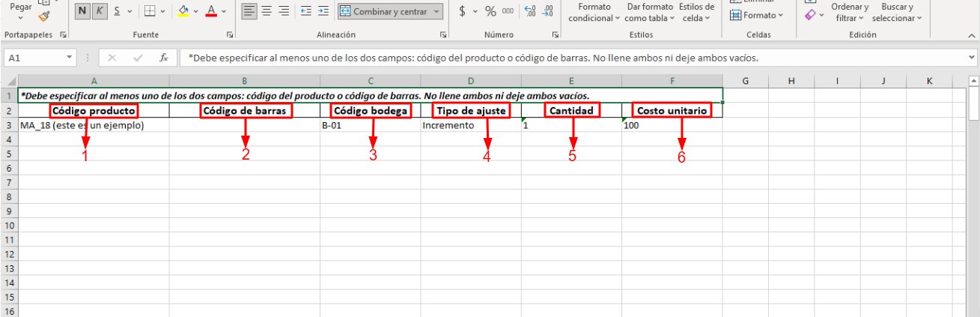The image size is (980, 317).
Task: Open Estilos de celda menu
Action: [696, 12]
